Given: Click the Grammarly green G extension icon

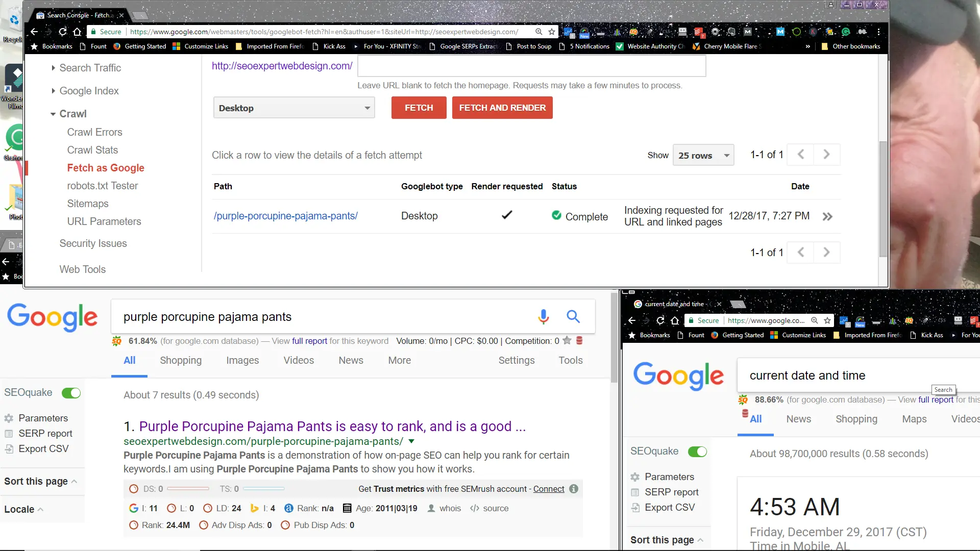Looking at the screenshot, I should click(846, 32).
